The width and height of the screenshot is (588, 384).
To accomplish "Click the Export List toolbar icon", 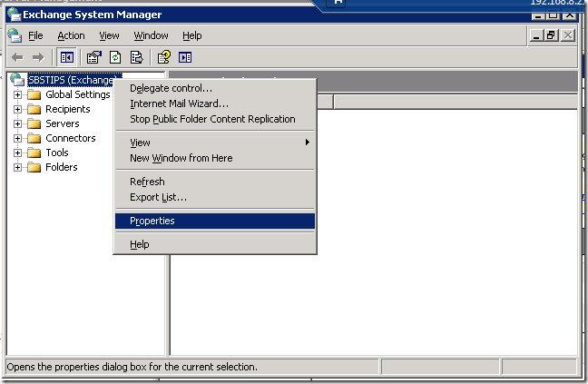I will [x=137, y=57].
